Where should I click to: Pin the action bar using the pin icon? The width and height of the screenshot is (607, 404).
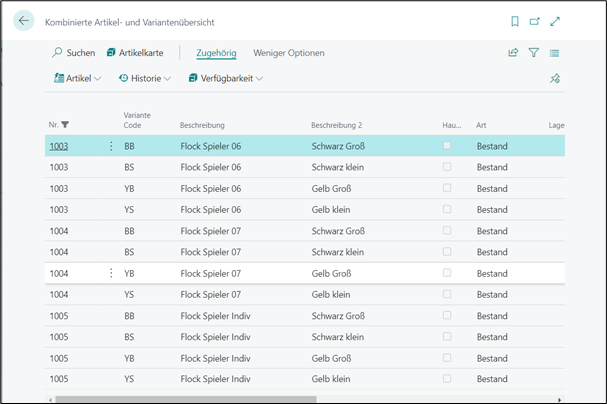click(x=555, y=78)
